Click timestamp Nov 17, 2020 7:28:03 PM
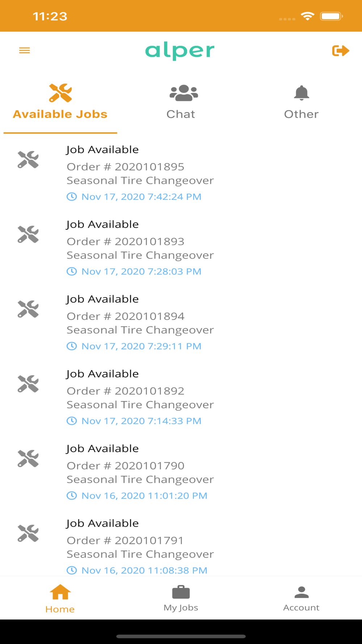This screenshot has height=644, width=362. (x=141, y=272)
